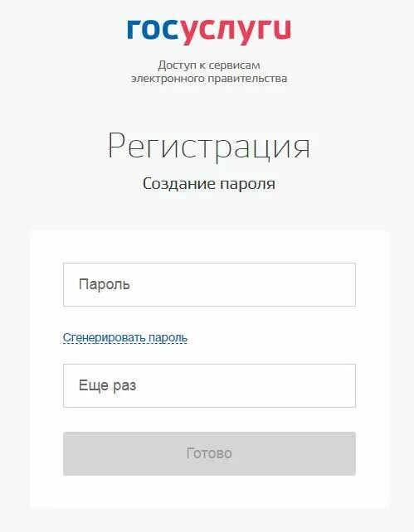Click the "электронного правительства" tagline line
The image size is (414, 532).
click(x=209, y=79)
